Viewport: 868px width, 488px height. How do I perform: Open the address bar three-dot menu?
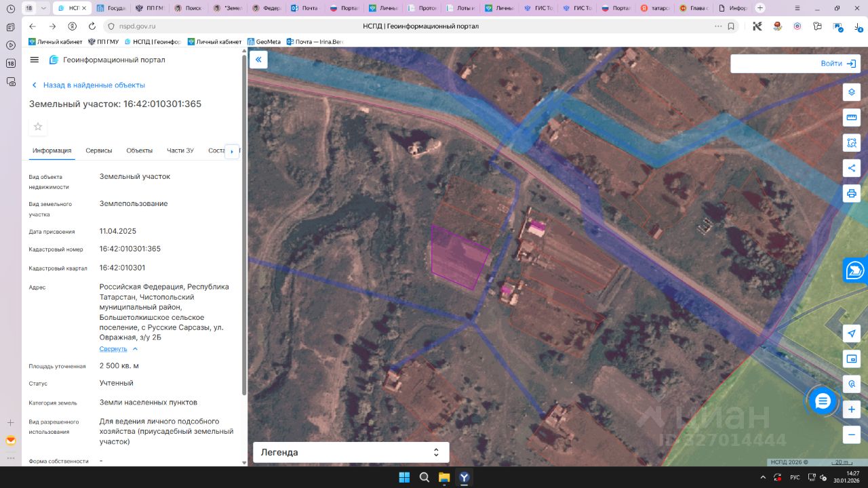click(718, 26)
